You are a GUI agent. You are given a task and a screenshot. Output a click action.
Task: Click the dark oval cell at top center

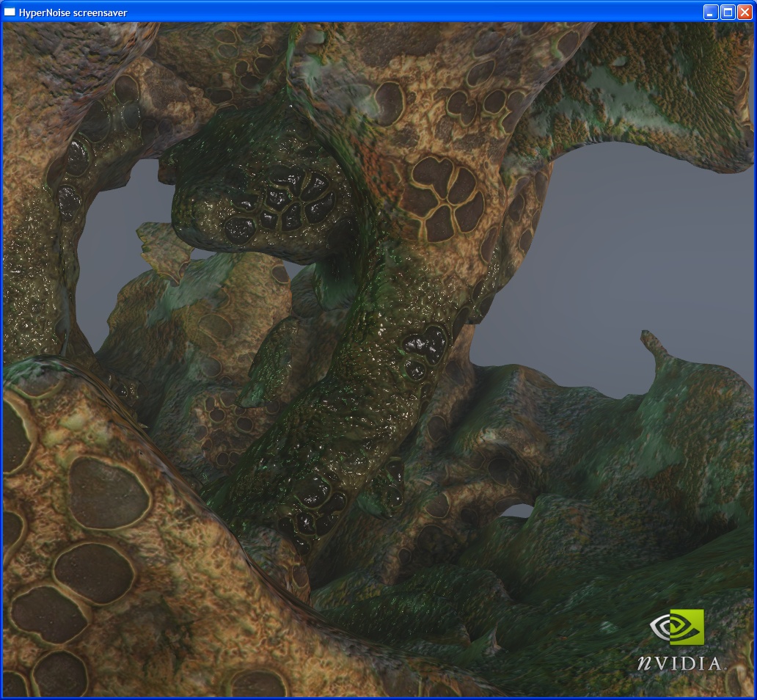[387, 103]
